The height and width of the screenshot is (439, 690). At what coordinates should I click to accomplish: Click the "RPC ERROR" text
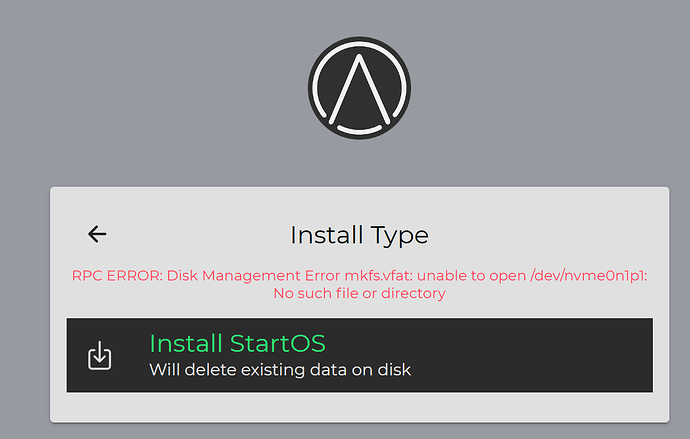[117, 276]
